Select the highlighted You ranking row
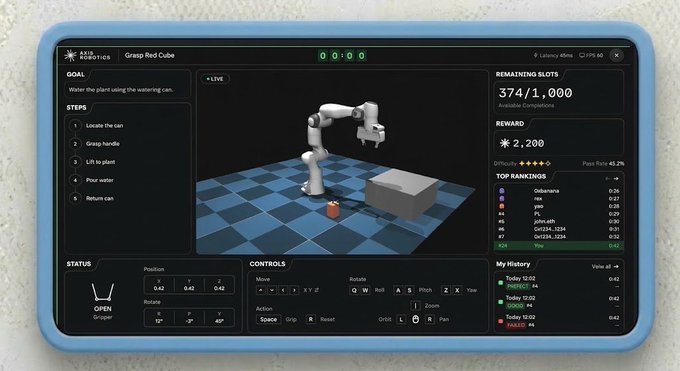 tap(559, 246)
